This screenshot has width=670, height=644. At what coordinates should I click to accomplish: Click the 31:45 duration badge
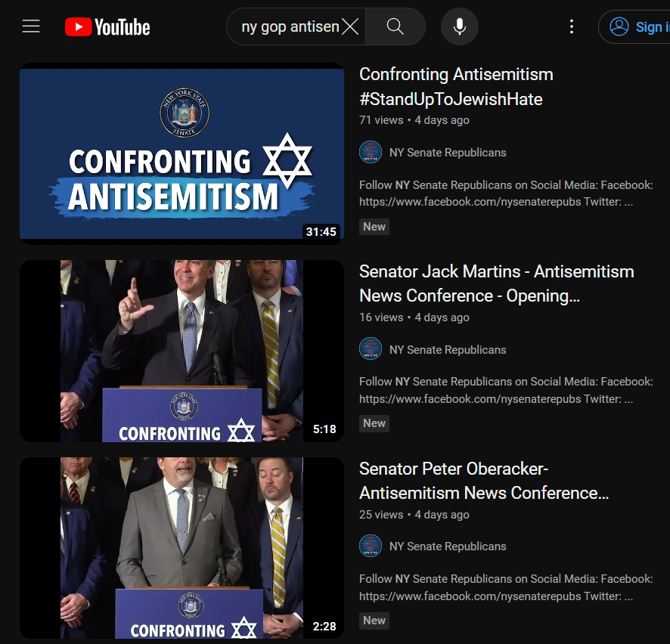pyautogui.click(x=321, y=232)
